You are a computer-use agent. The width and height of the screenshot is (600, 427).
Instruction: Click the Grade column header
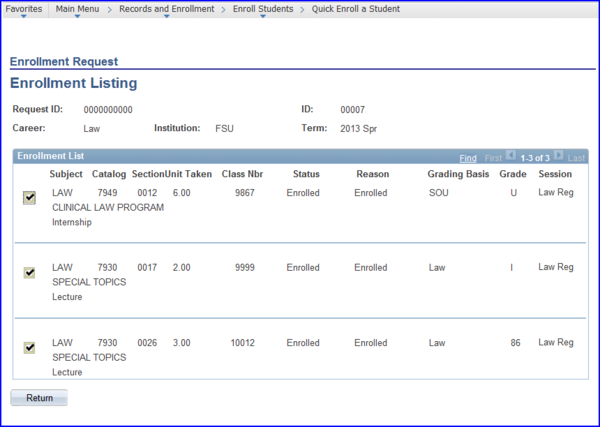[513, 174]
